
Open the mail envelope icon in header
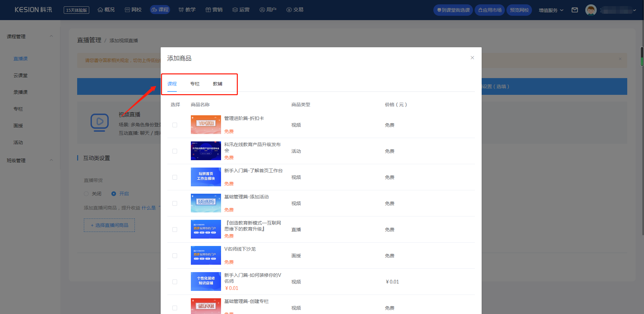575,10
